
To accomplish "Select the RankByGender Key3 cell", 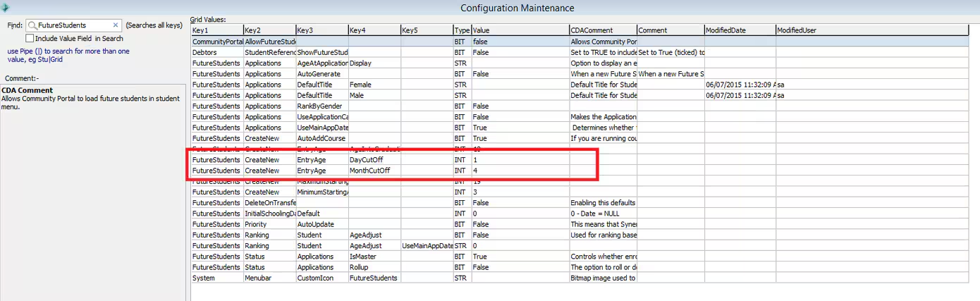I will [321, 106].
